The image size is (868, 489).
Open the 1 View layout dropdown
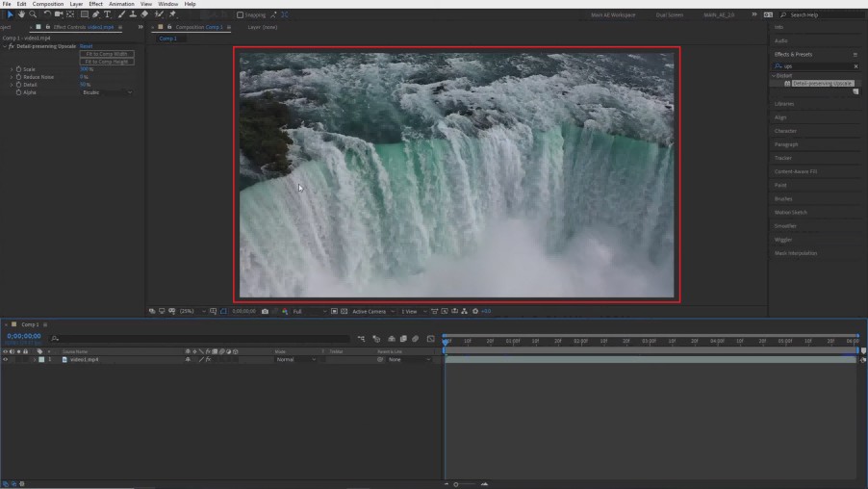[414, 311]
